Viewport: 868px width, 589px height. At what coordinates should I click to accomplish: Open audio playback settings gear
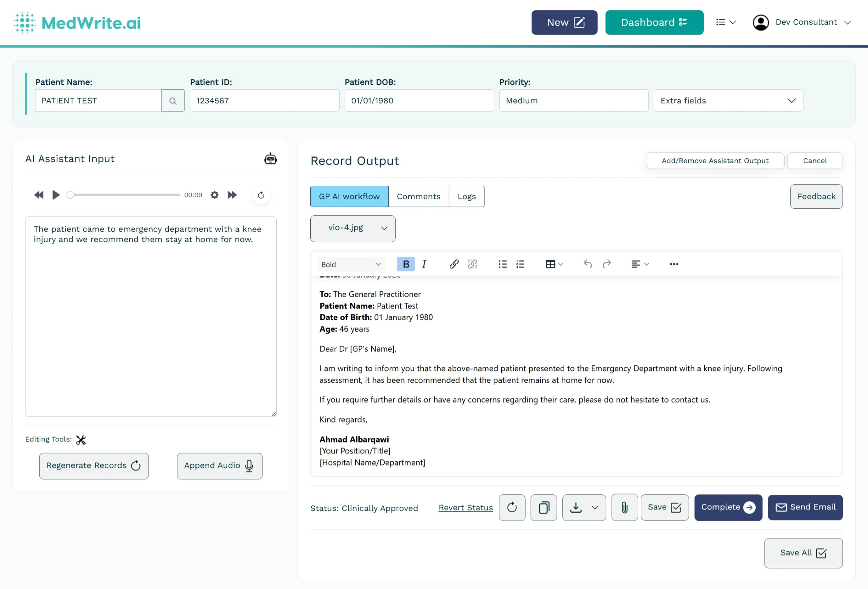214,195
